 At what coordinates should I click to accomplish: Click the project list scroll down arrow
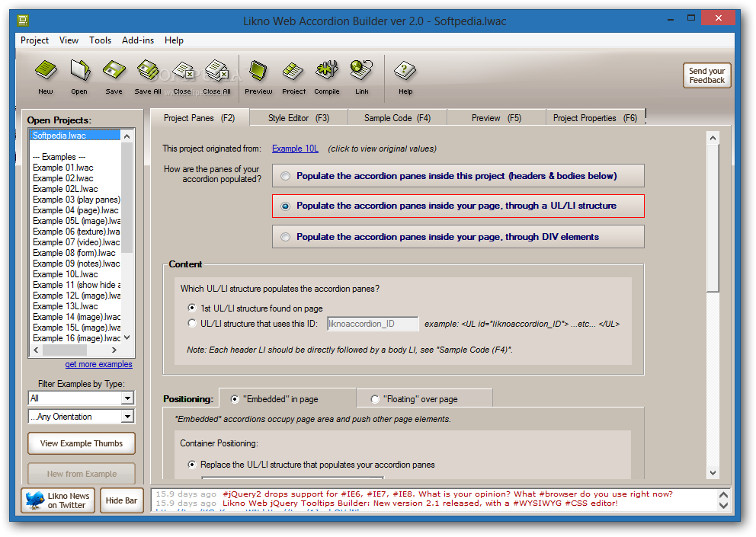(x=127, y=338)
